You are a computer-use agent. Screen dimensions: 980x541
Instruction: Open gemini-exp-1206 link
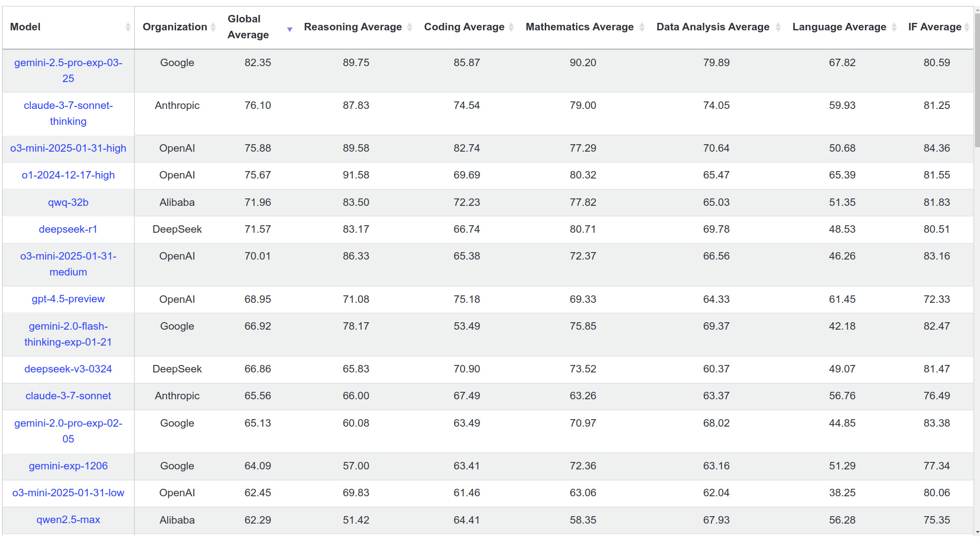[x=68, y=466]
